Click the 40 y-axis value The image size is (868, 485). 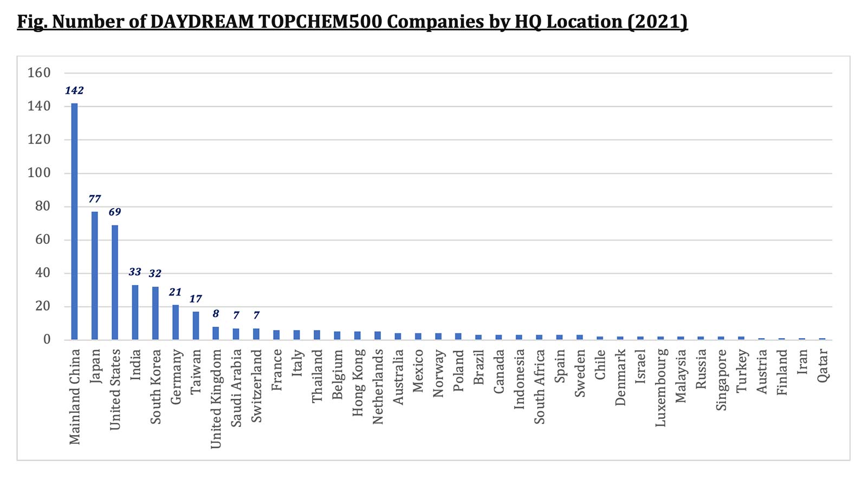(43, 273)
